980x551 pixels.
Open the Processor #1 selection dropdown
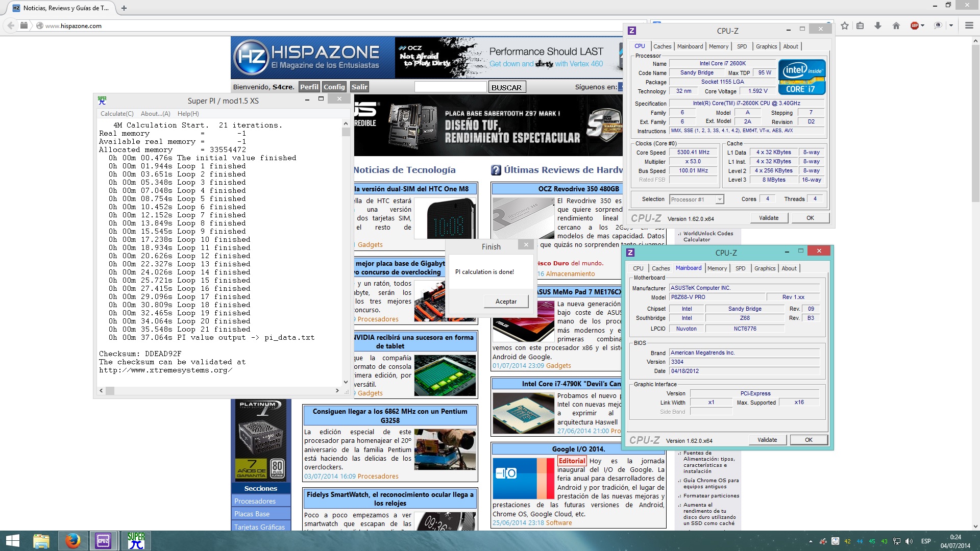[697, 199]
